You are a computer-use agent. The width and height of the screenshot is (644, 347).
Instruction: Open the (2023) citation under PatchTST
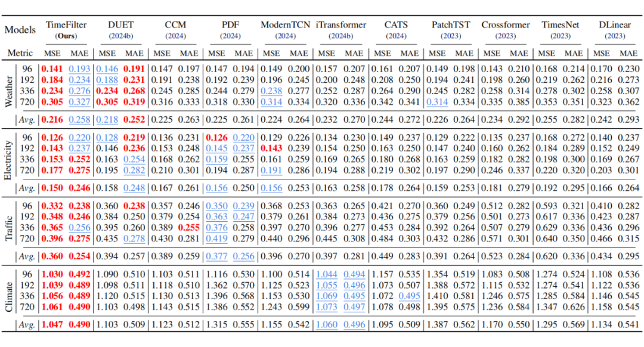pos(451,36)
